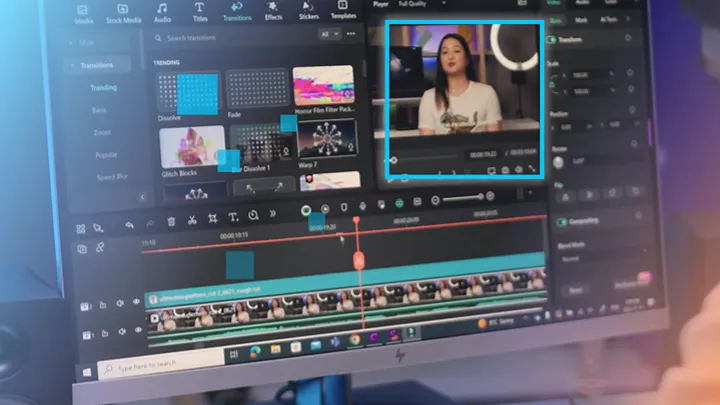Add a marker with the shield icon
720x405 pixels.
(344, 207)
